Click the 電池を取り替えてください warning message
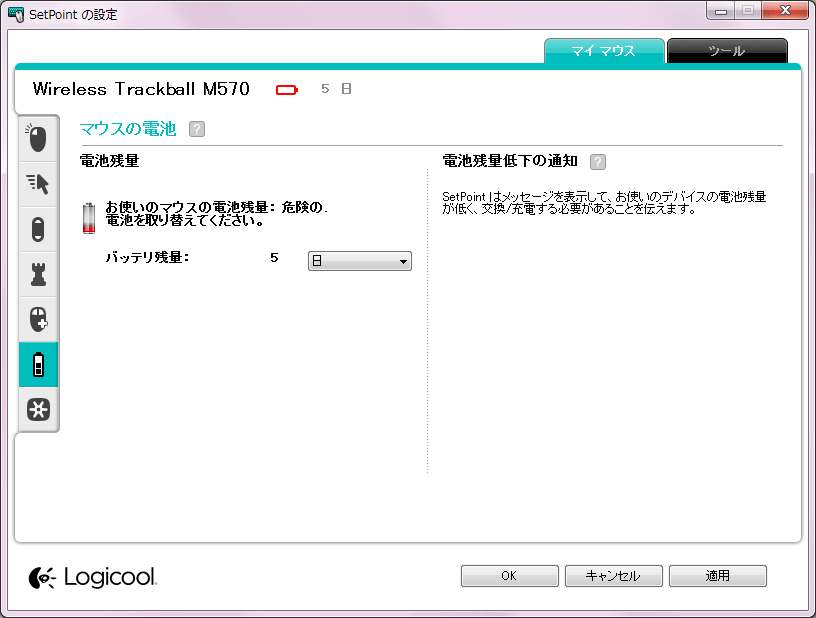The image size is (816, 618). [x=185, y=221]
